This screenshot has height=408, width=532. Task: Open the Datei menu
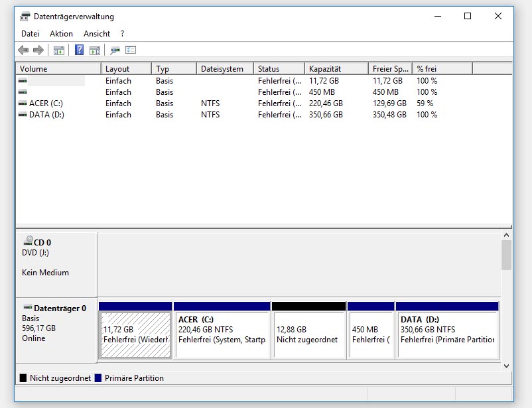[30, 34]
